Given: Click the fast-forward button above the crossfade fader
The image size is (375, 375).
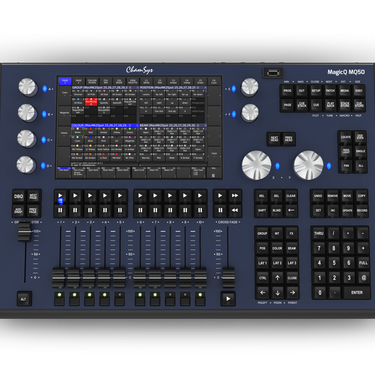Looking at the screenshot, I should pos(235,196).
